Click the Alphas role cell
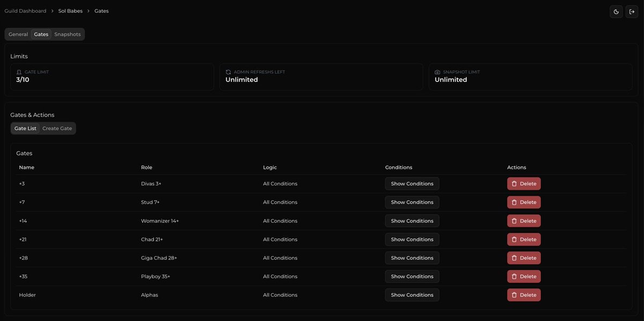This screenshot has height=321, width=644. click(150, 295)
